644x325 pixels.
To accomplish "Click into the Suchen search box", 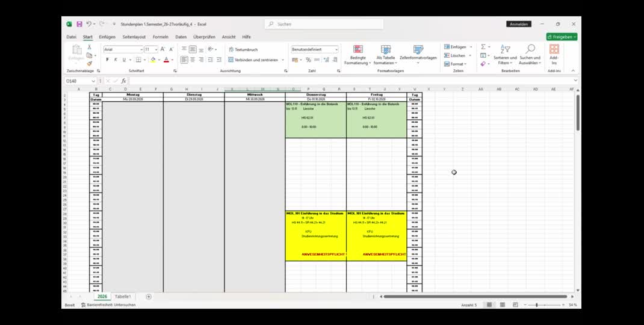I will pos(324,24).
